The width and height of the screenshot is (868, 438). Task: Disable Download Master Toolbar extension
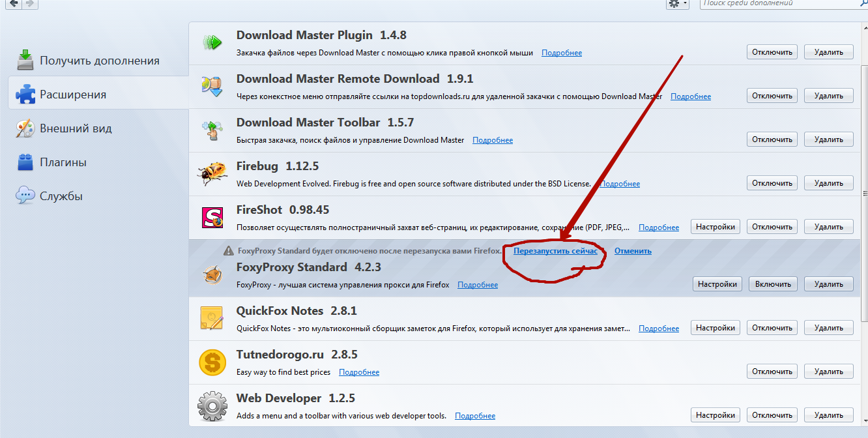tap(772, 139)
